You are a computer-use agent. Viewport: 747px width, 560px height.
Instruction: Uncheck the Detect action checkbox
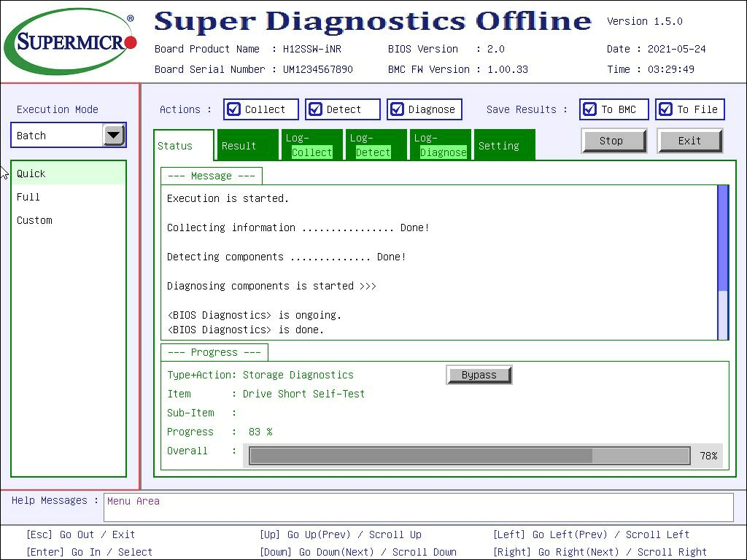[x=316, y=109]
